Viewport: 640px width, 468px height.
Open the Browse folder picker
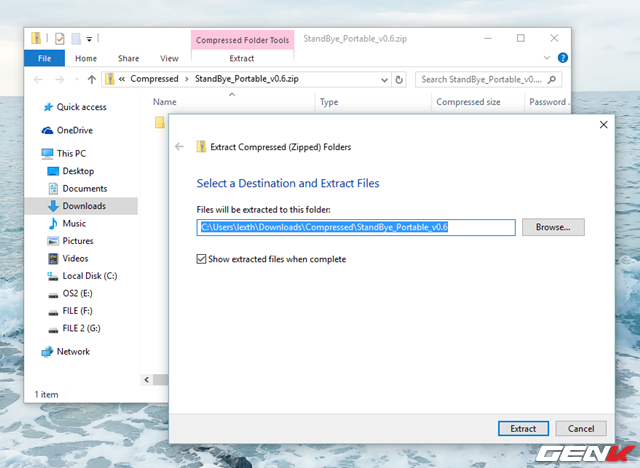[x=552, y=227]
